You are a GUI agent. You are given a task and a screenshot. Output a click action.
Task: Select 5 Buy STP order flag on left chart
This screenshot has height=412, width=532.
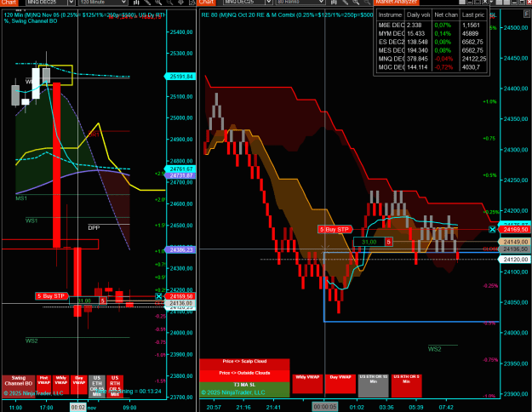tap(52, 296)
